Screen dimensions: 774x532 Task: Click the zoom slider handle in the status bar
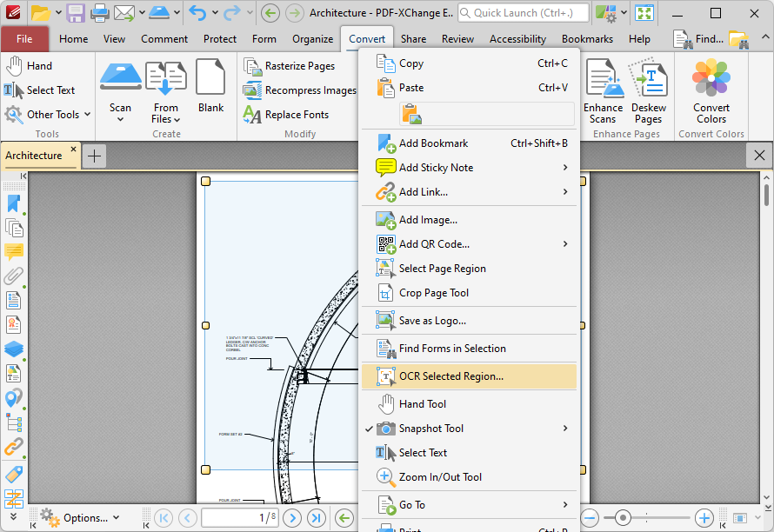pos(623,518)
